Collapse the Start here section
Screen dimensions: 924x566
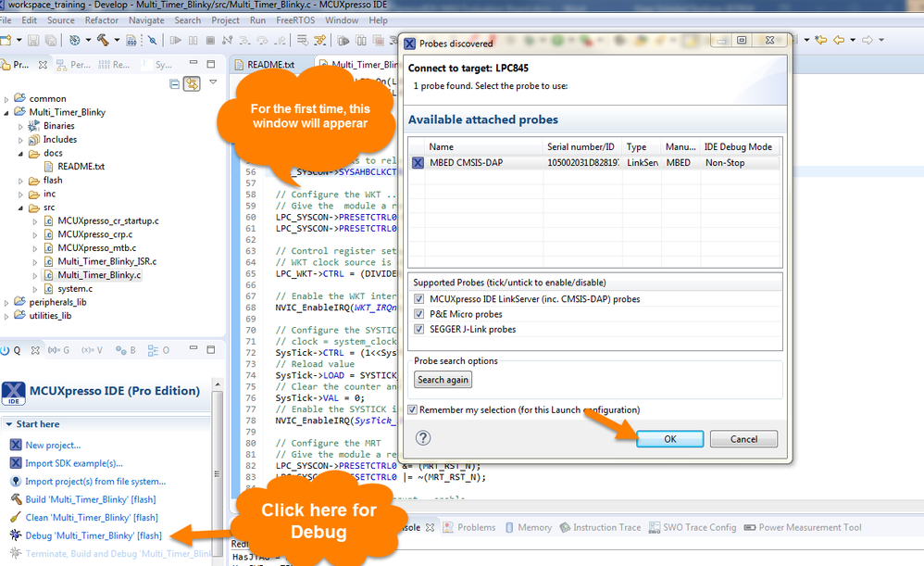[x=9, y=424]
